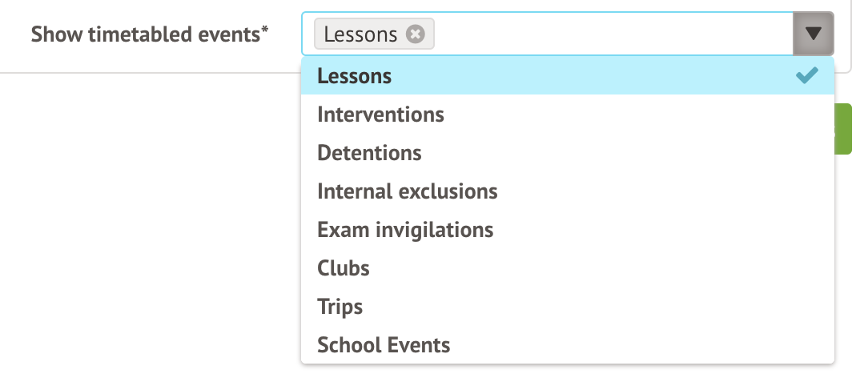Select the Clubs event type
Screen dimensions: 868x378
tap(344, 268)
